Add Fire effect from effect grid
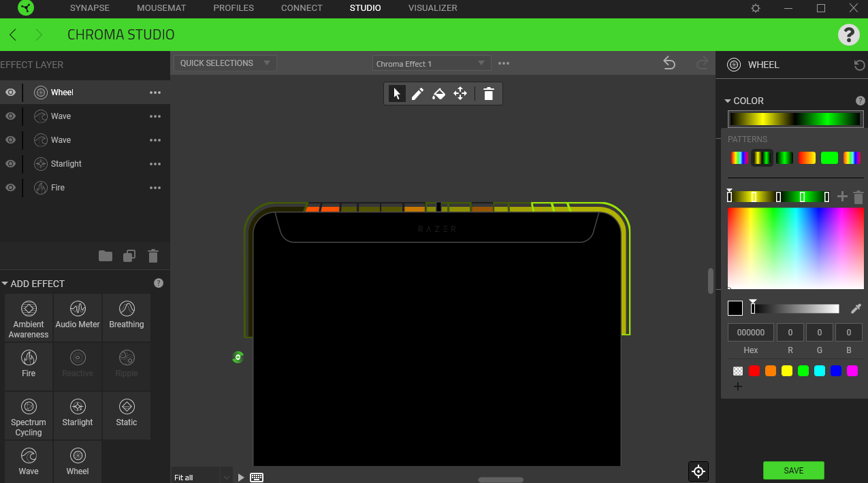Viewport: 868px width, 483px height. (29, 367)
